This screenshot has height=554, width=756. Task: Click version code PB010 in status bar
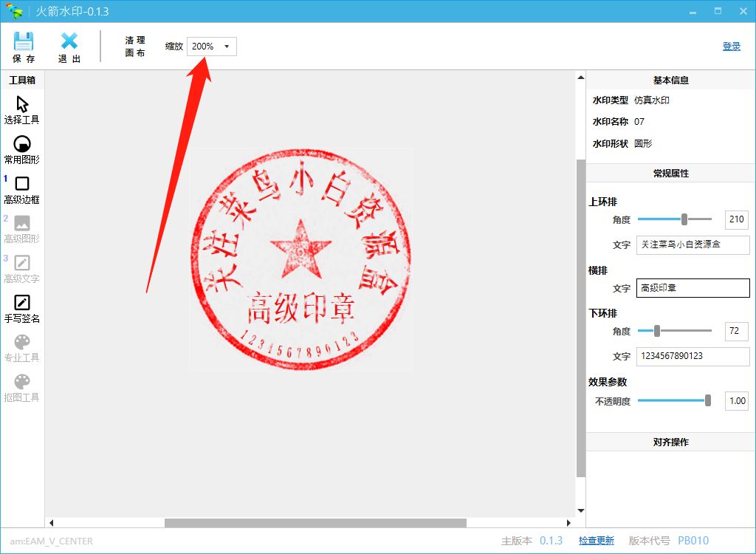(x=693, y=541)
